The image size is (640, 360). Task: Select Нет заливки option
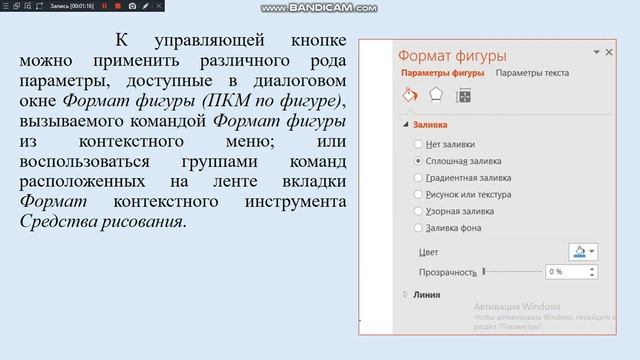pos(445,144)
